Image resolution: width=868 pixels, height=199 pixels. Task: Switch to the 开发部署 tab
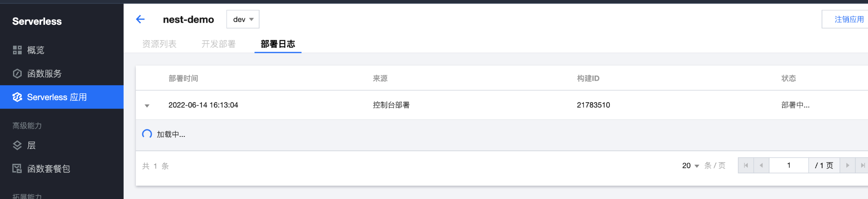tap(218, 44)
